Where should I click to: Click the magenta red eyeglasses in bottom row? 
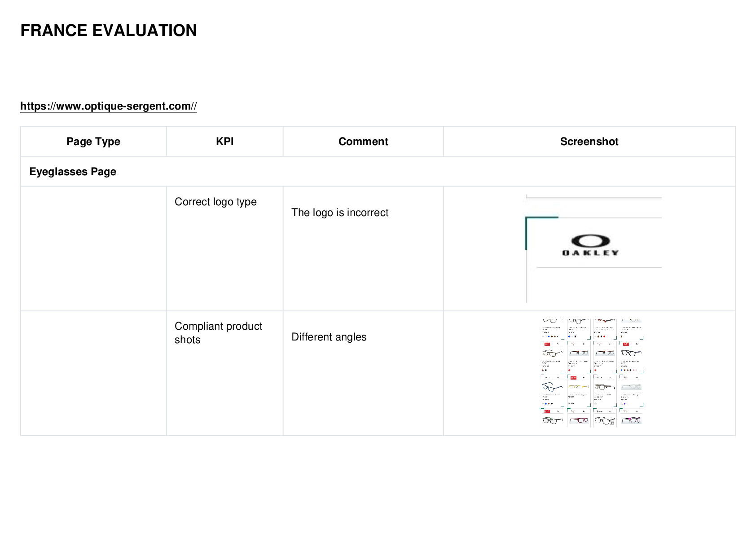click(x=579, y=420)
